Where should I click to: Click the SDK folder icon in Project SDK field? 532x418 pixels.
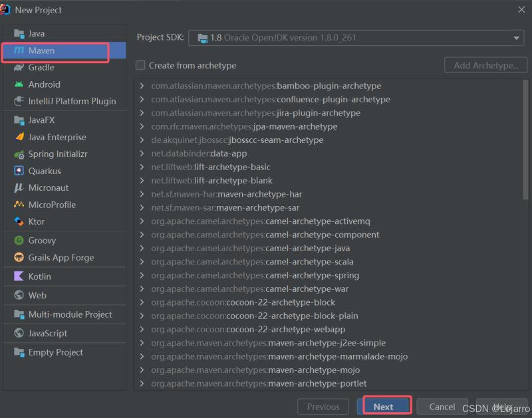tap(203, 38)
